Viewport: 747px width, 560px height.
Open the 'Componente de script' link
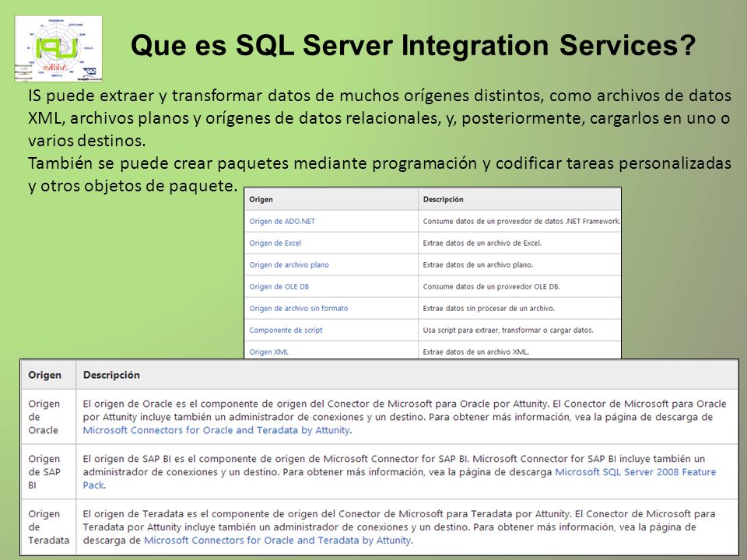(x=286, y=331)
